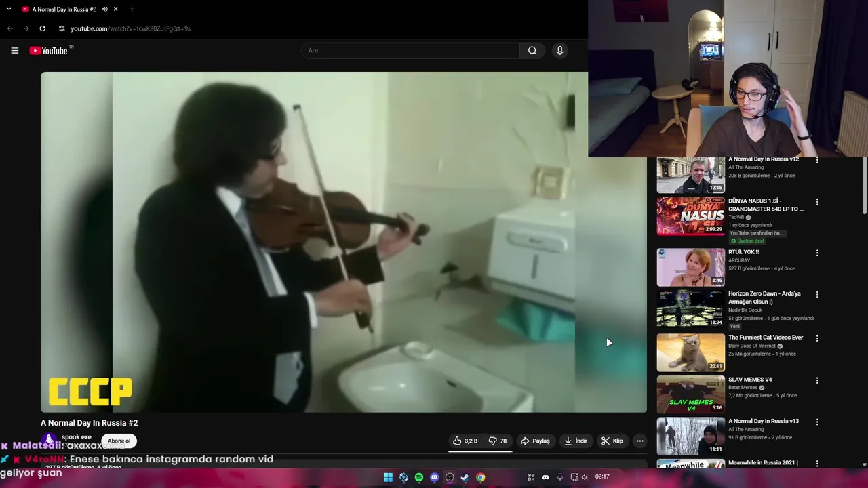Dislike the video with thumbs down
Image resolution: width=868 pixels, height=488 pixels.
[498, 441]
